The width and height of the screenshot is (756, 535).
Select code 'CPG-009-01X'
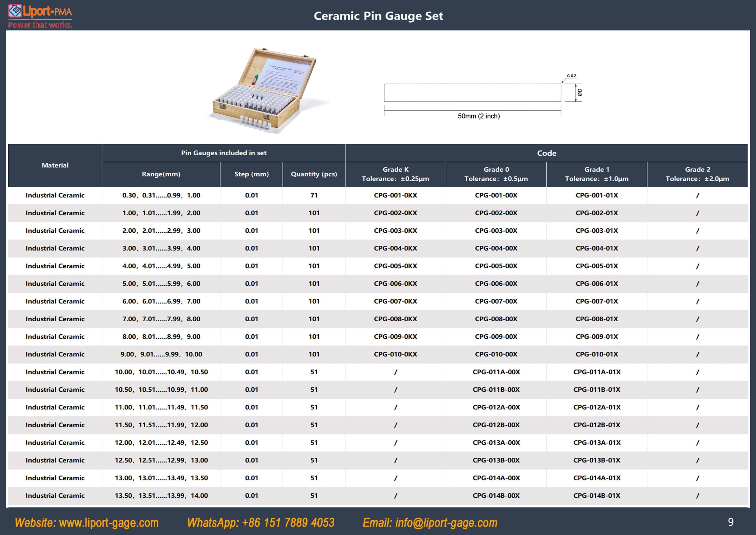[597, 337]
